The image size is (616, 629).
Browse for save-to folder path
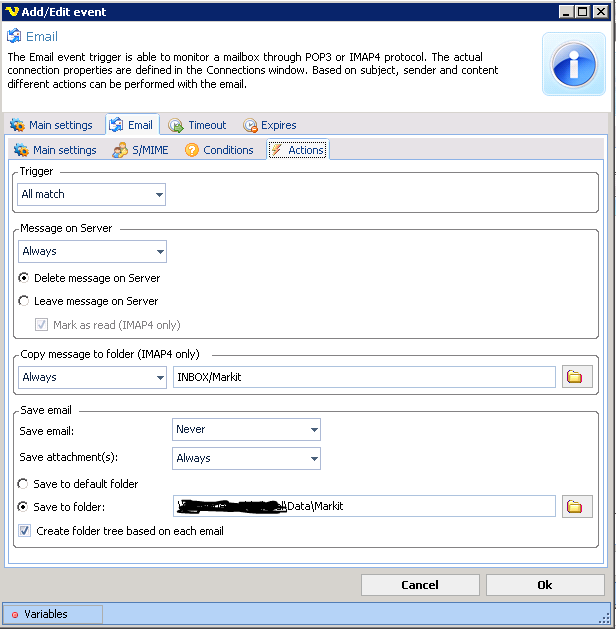point(575,507)
